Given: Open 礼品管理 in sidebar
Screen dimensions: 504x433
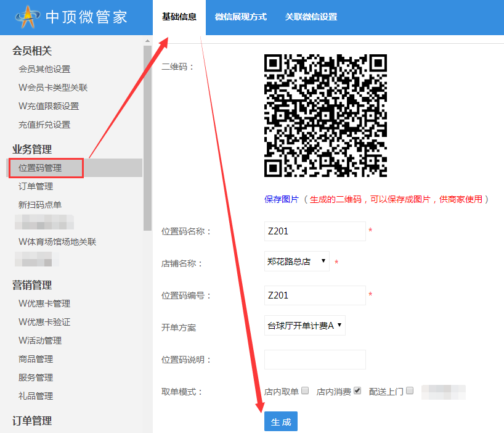Looking at the screenshot, I should point(36,396).
